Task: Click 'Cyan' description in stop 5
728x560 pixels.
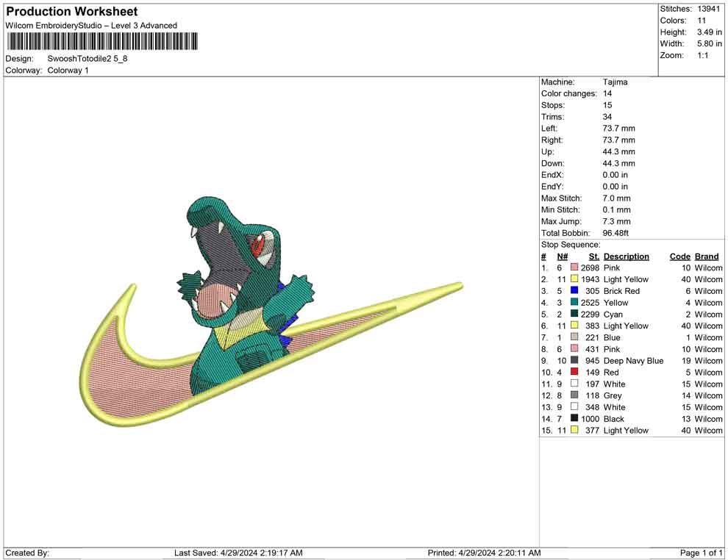Action: click(613, 314)
